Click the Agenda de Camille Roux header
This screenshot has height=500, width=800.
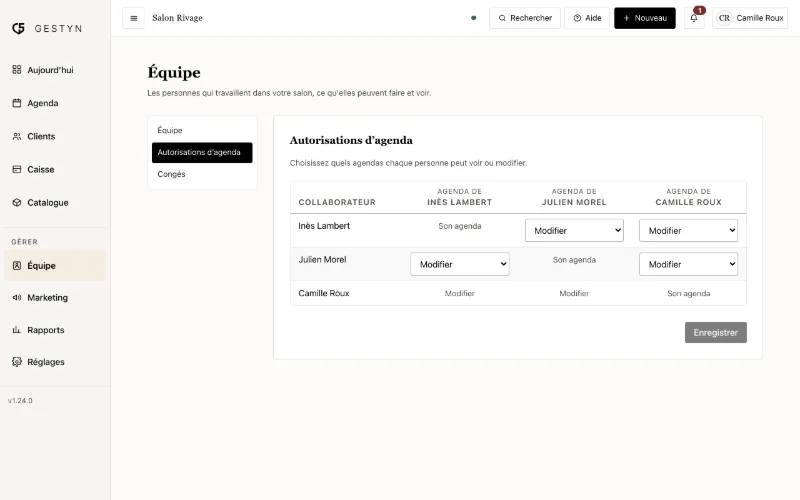pyautogui.click(x=688, y=197)
